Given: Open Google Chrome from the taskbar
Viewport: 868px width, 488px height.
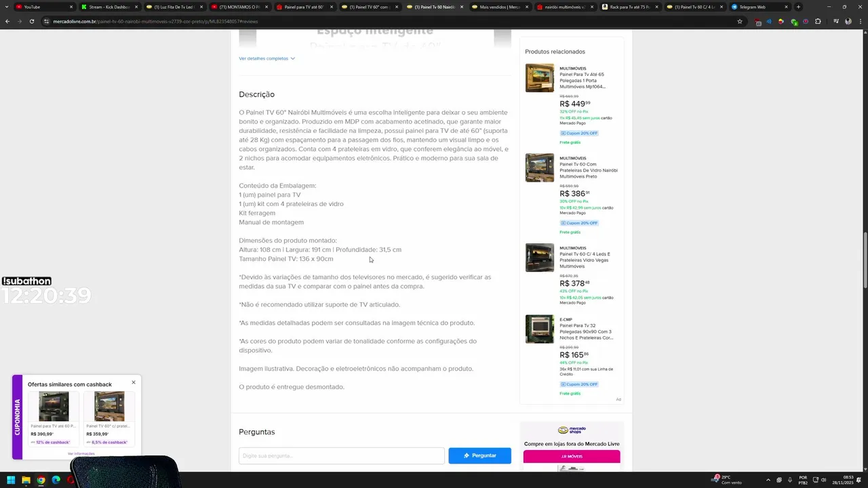Looking at the screenshot, I should [x=41, y=480].
